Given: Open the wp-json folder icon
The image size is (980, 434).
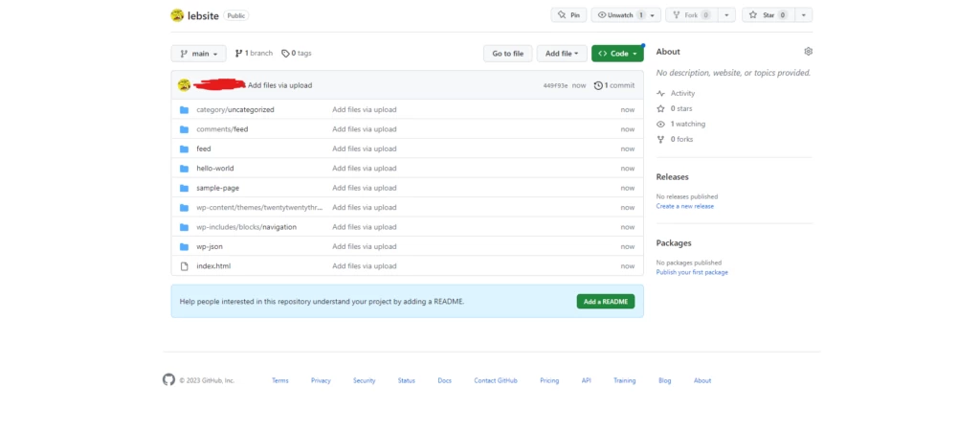Looking at the screenshot, I should point(185,246).
